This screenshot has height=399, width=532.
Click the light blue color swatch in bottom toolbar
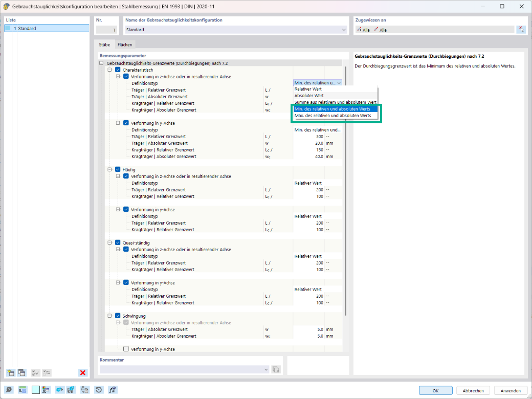pos(36,390)
